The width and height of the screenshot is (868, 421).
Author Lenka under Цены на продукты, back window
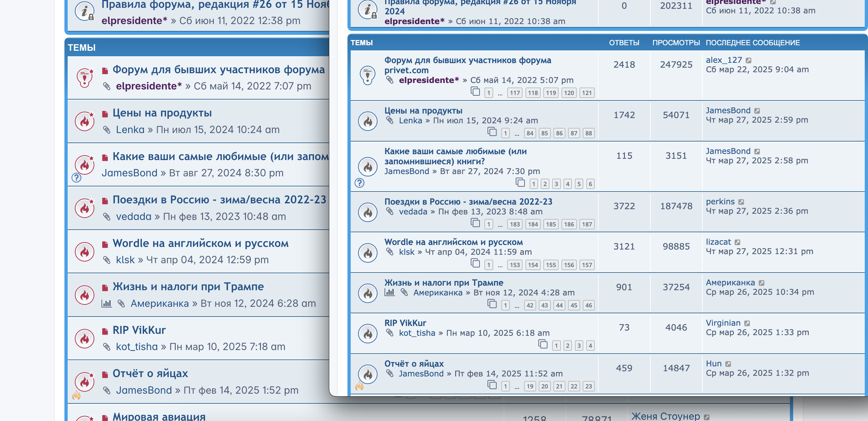[130, 129]
